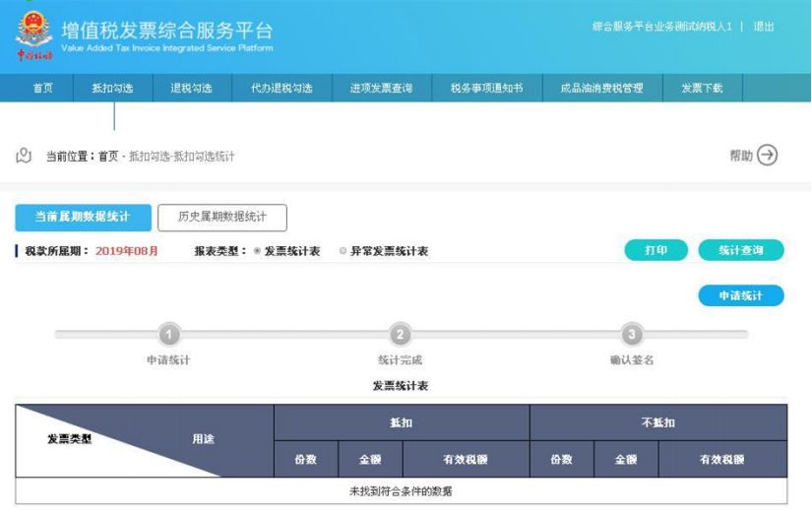
Task: Select the 发票统计表 radio option
Action: coord(257,251)
